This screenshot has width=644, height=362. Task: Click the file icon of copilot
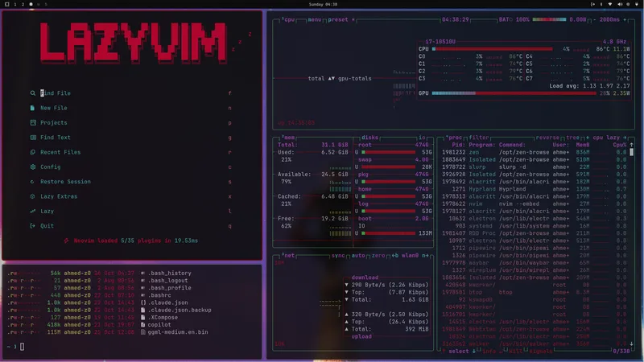[143, 325]
